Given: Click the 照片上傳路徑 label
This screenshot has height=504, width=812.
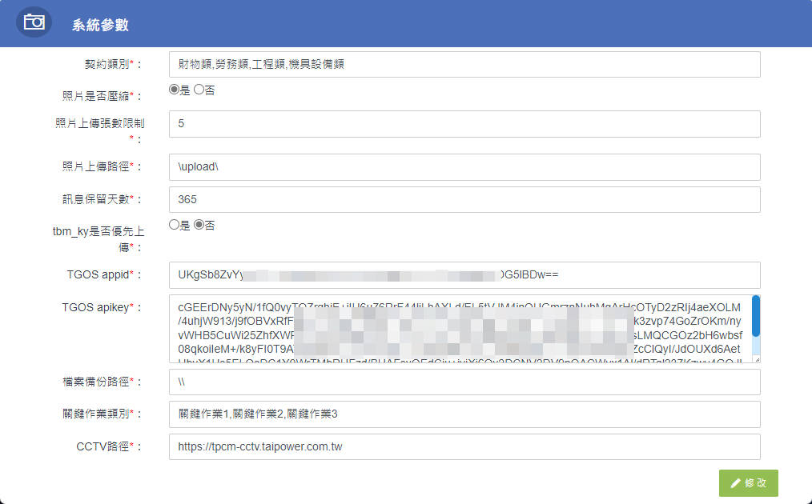Looking at the screenshot, I should (102, 166).
